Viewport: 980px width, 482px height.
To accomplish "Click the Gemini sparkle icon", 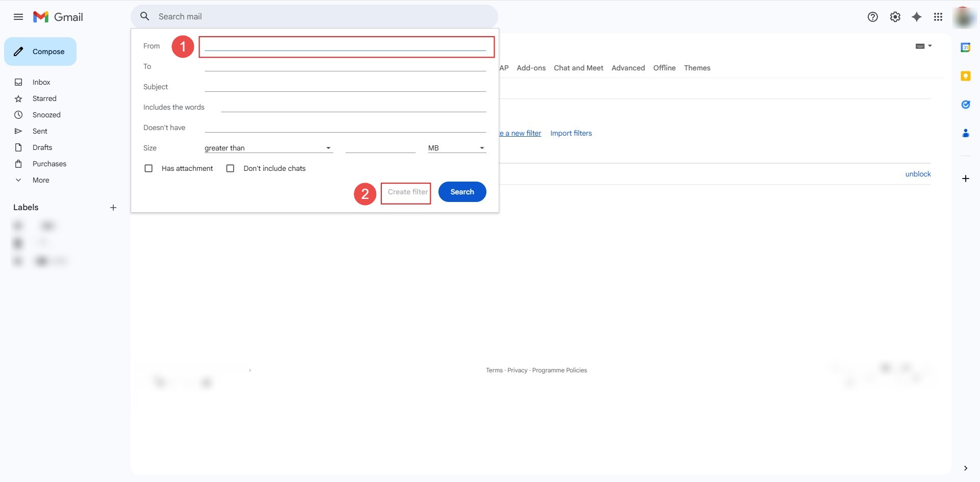I will [x=917, y=17].
